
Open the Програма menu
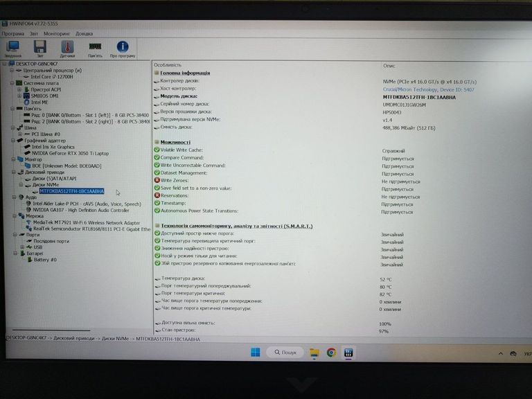[13, 33]
